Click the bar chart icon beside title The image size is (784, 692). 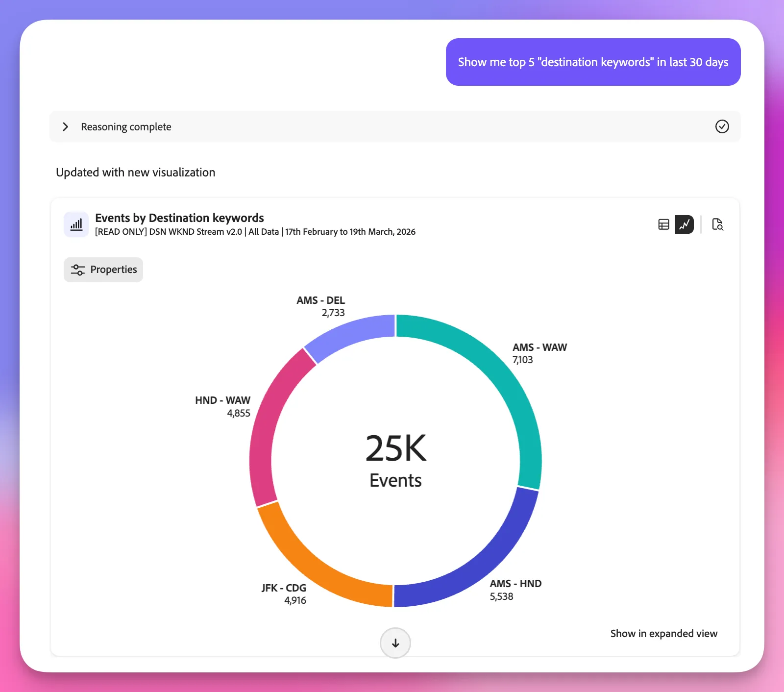coord(76,224)
